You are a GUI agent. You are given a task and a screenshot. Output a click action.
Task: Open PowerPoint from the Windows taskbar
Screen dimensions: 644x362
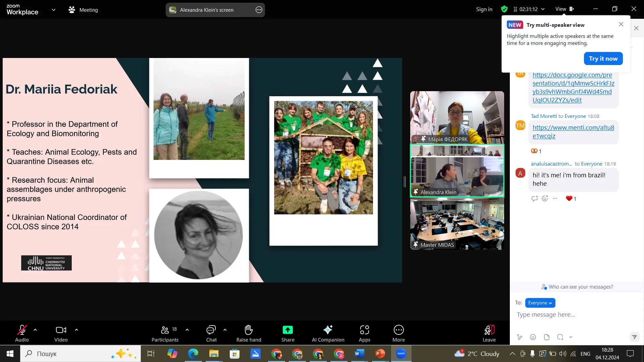[380, 354]
